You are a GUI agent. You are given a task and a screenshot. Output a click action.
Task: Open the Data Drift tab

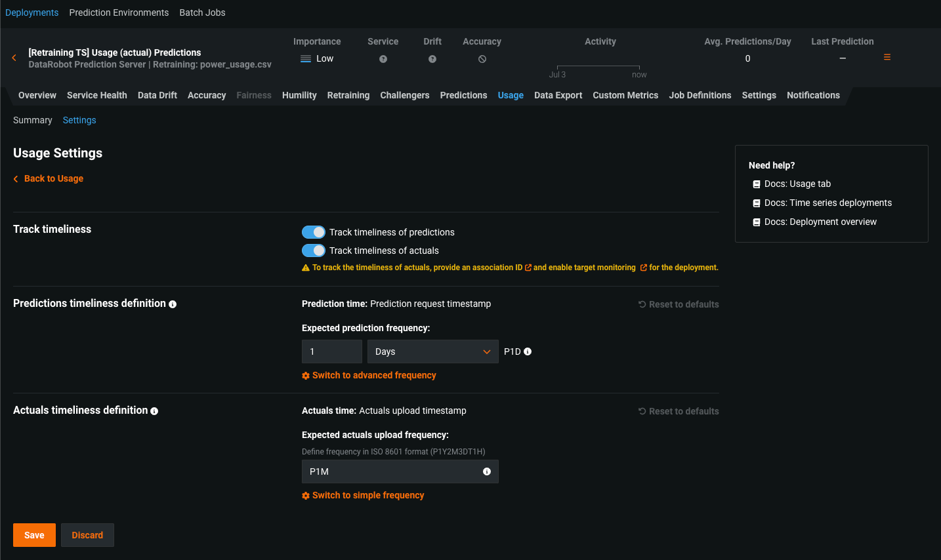(x=157, y=95)
